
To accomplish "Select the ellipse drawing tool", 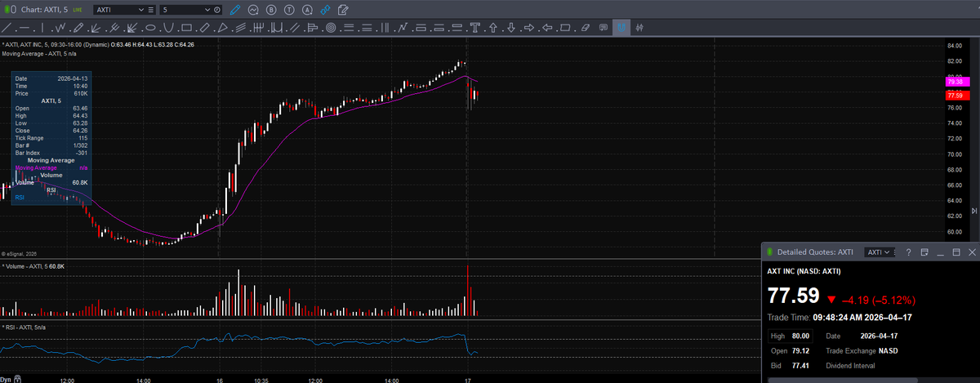I will (x=150, y=28).
